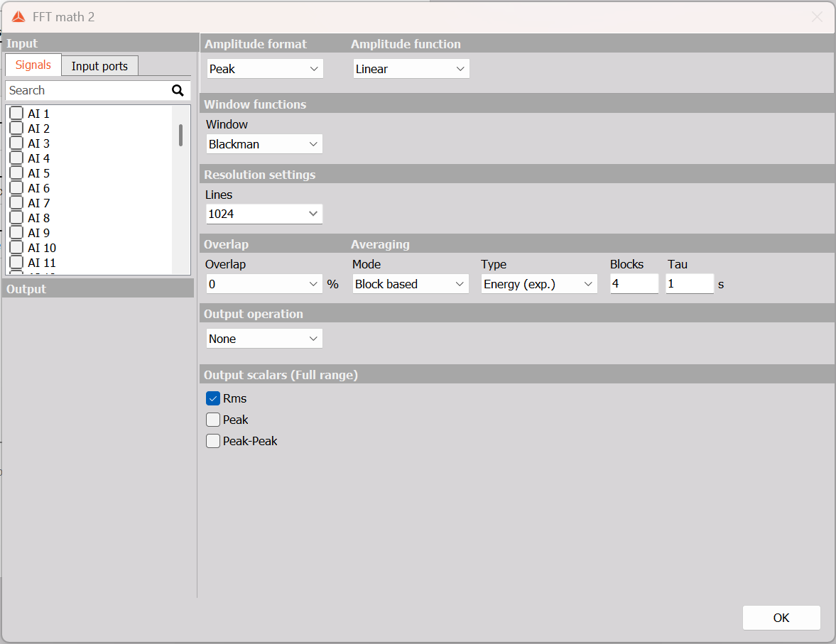Open the Overlap percentage dropdown
Image resolution: width=836 pixels, height=644 pixels.
(264, 284)
